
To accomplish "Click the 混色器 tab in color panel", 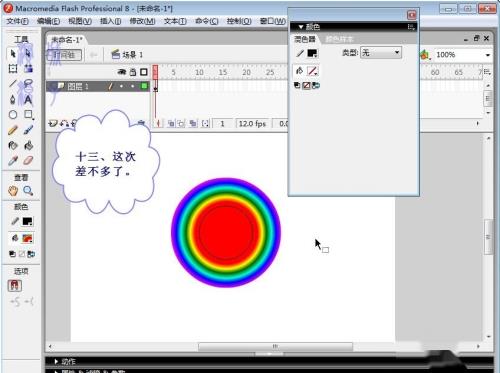I will point(305,39).
